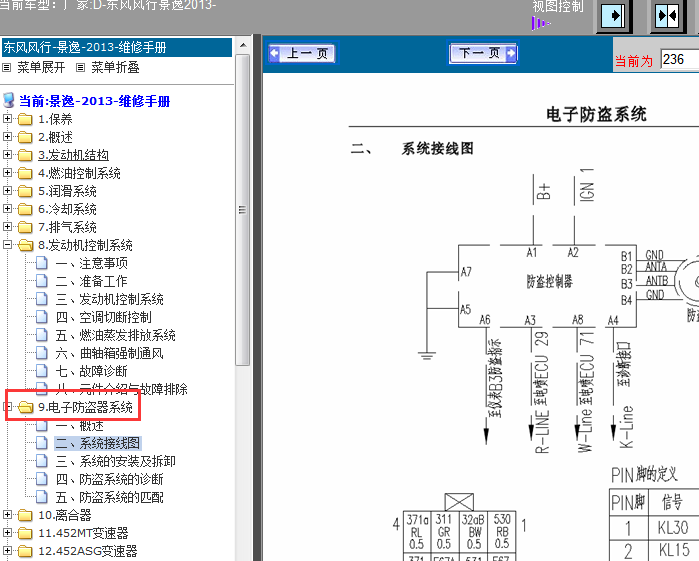Collapse the 8.发动机控制系统 folder

(x=7, y=244)
